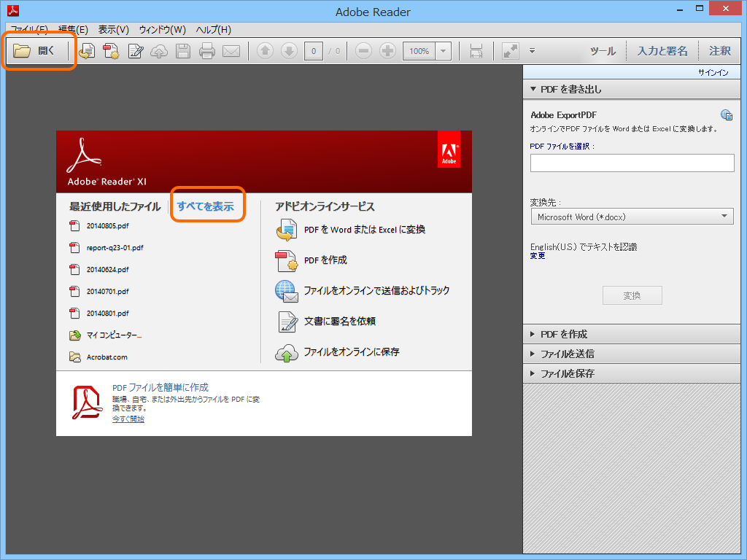The width and height of the screenshot is (747, 560).
Task: Open the 文書に署名を依頼 service
Action: click(326, 322)
